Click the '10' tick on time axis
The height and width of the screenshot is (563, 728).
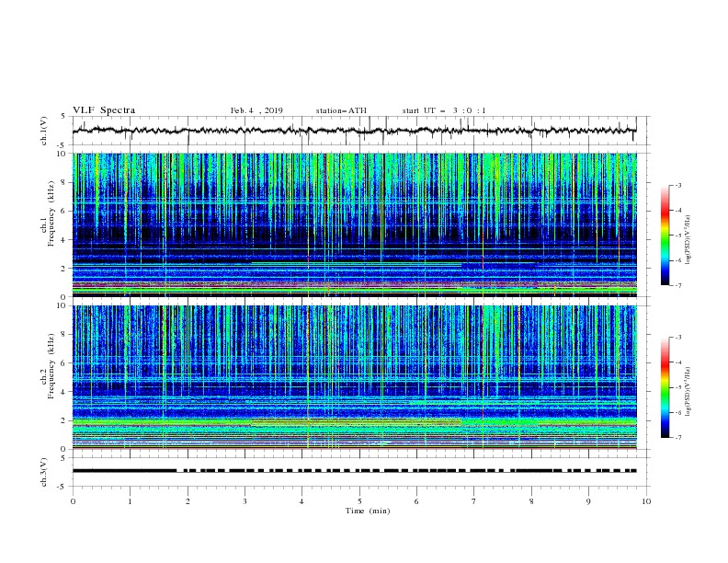point(646,501)
